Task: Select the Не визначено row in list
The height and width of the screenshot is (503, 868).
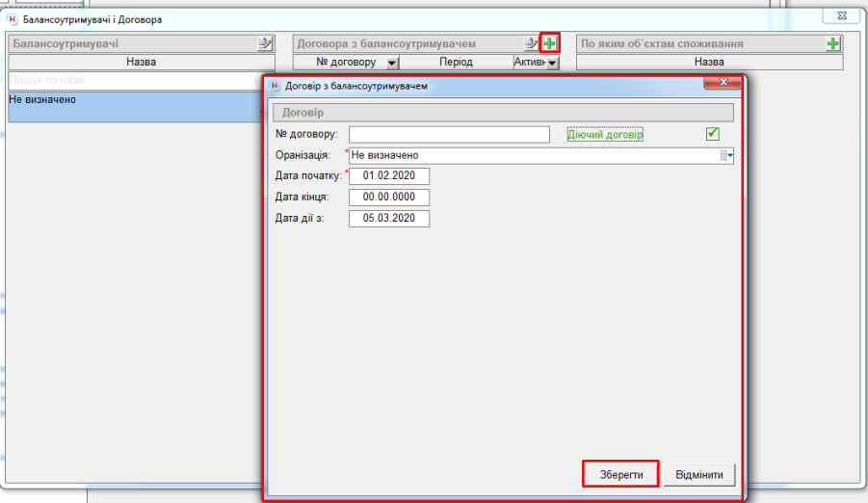Action: 133,106
